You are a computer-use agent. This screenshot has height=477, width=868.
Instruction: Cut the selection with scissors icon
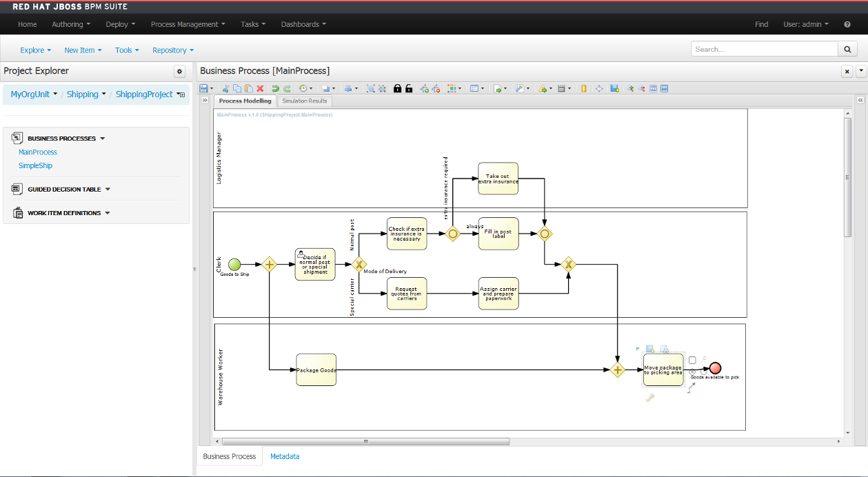point(226,88)
